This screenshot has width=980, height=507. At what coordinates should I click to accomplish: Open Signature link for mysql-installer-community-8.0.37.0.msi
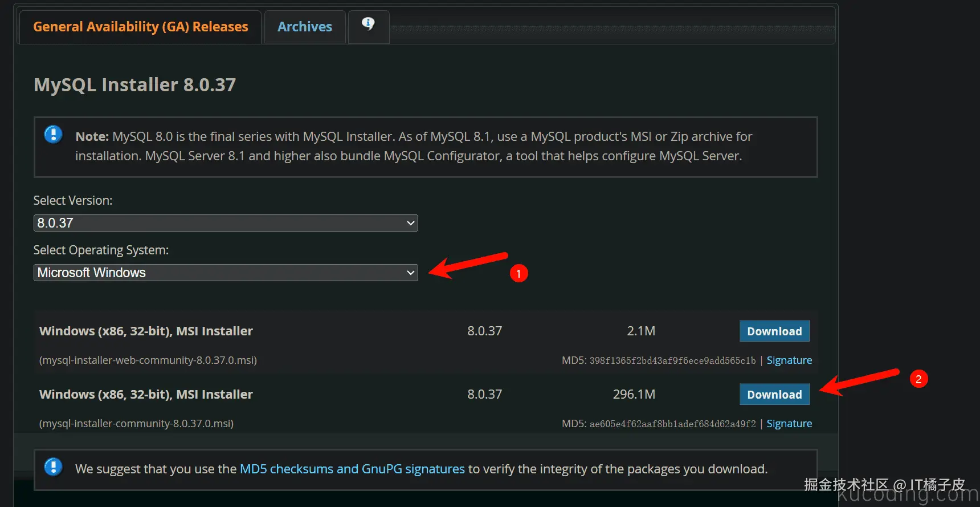[x=789, y=424]
